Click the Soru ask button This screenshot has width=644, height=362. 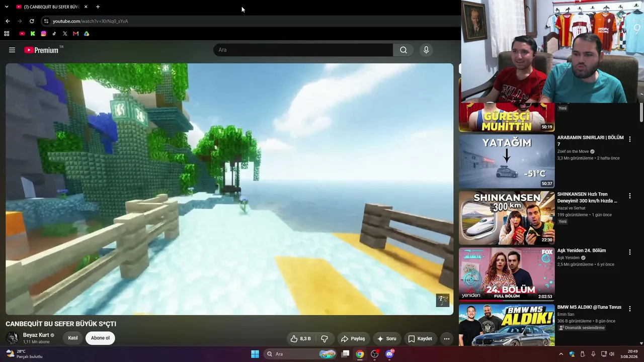(386, 339)
